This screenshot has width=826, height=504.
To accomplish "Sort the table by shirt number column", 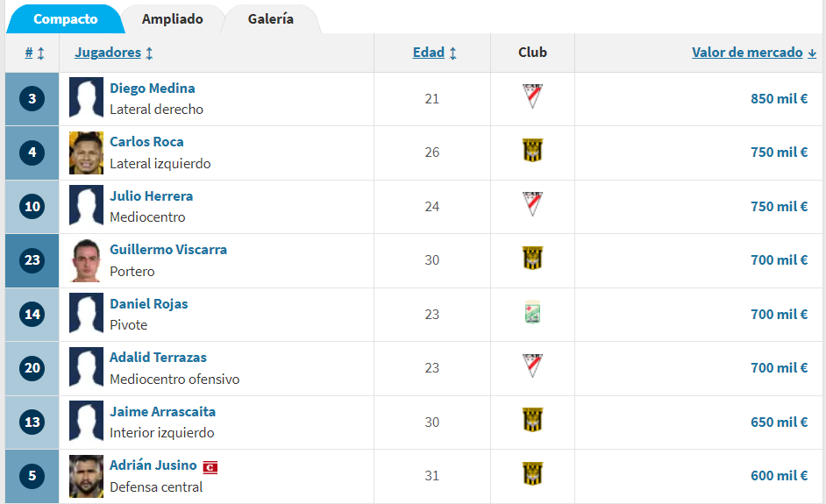I will (35, 53).
